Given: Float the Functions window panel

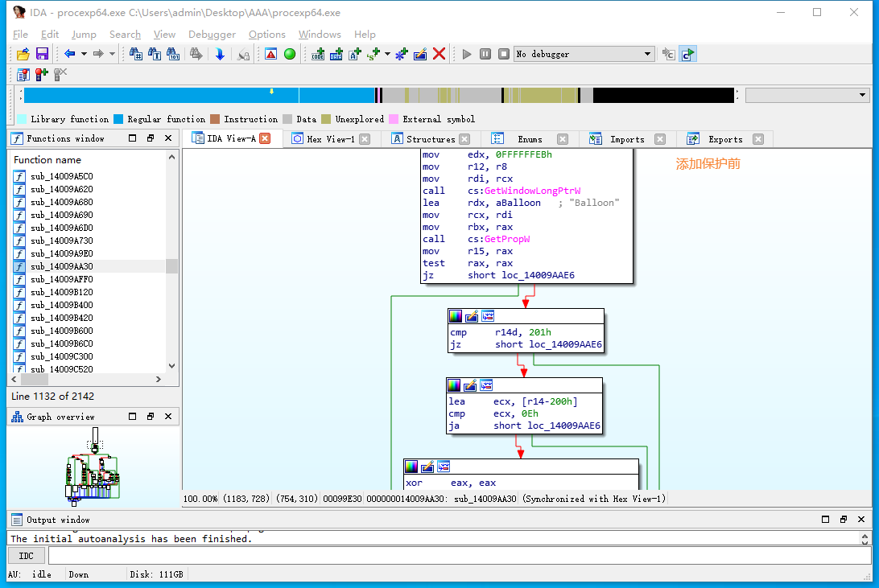Looking at the screenshot, I should click(x=151, y=138).
